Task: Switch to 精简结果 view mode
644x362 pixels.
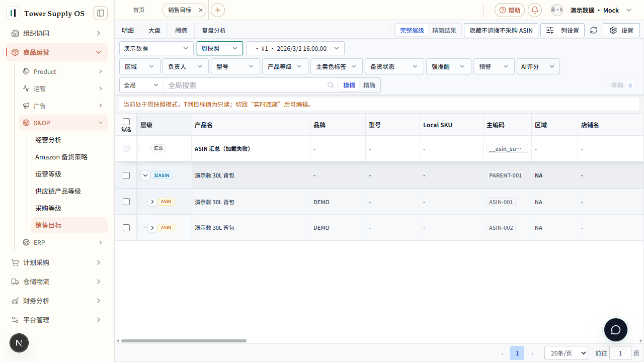Action: [444, 30]
